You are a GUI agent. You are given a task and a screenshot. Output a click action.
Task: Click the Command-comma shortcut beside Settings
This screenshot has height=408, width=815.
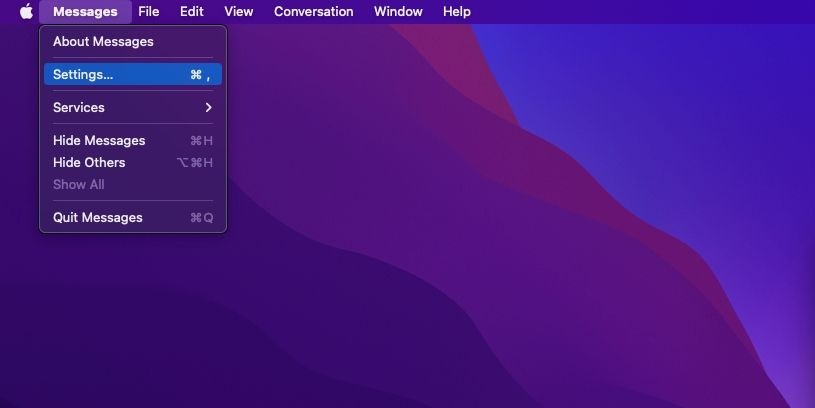coord(201,75)
